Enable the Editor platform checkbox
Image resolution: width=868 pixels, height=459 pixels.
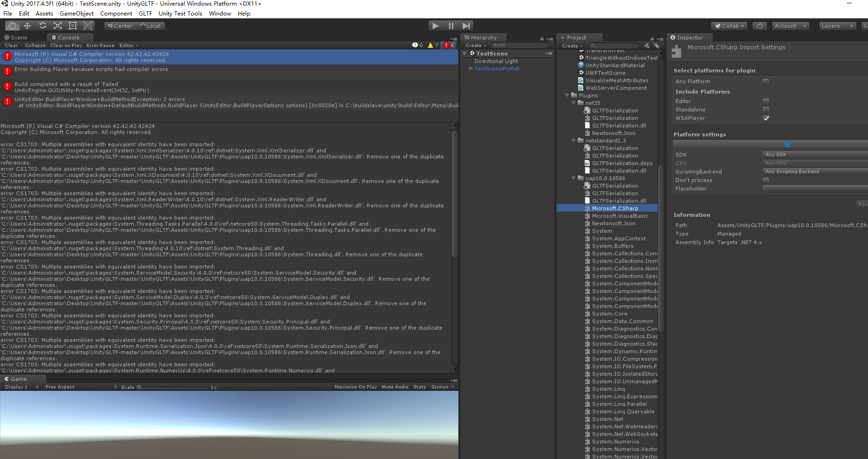tap(766, 101)
